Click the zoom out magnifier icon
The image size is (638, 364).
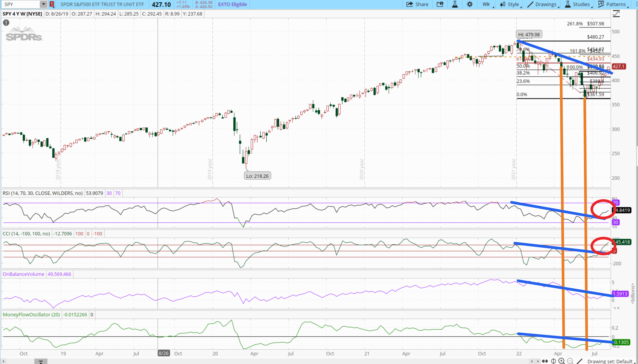click(x=570, y=361)
